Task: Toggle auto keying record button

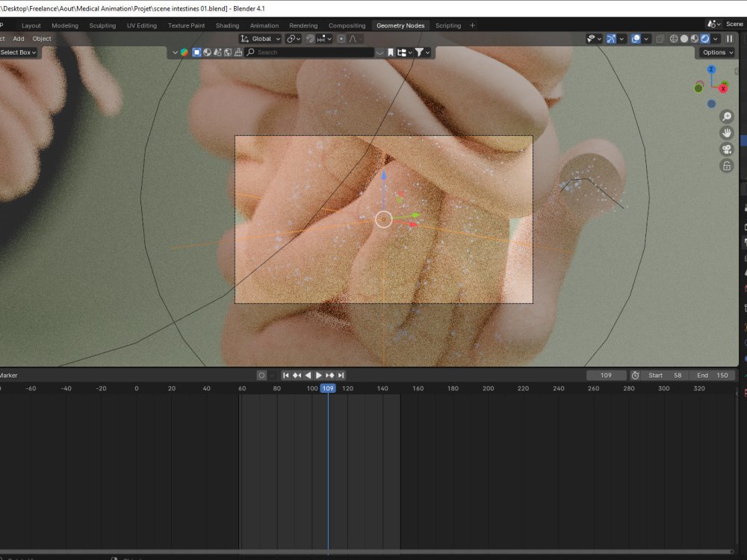Action: pyautogui.click(x=261, y=376)
